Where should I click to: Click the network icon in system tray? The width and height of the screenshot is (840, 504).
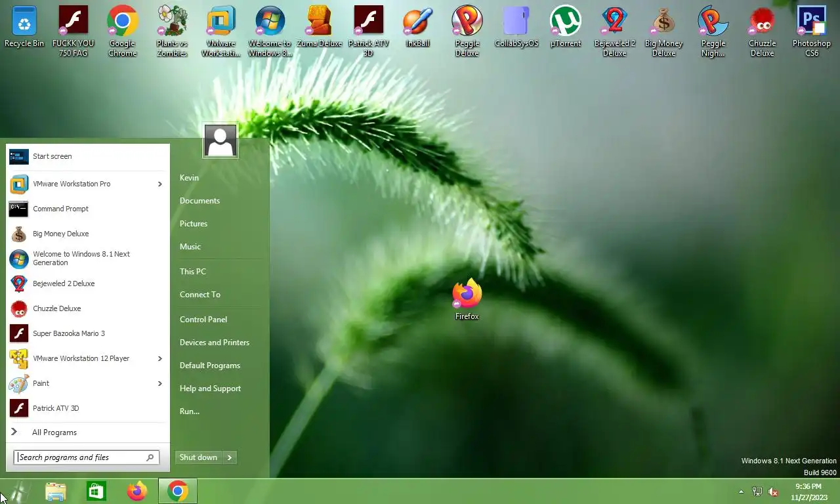tap(757, 492)
